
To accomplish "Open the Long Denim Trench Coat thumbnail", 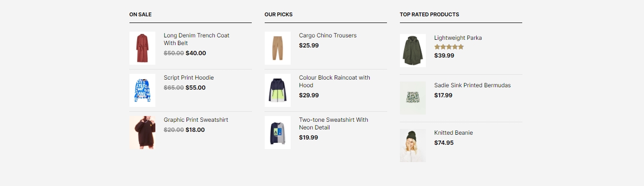I will pyautogui.click(x=142, y=48).
